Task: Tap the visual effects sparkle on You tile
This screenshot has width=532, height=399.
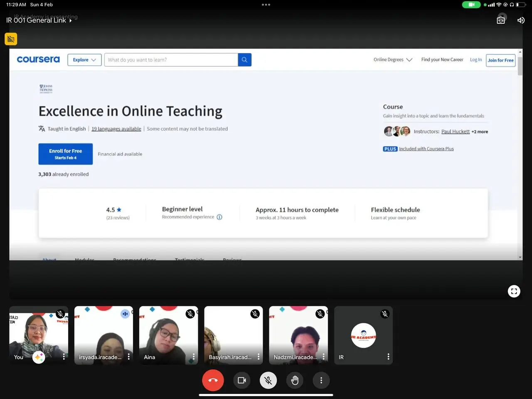Action: click(39, 357)
